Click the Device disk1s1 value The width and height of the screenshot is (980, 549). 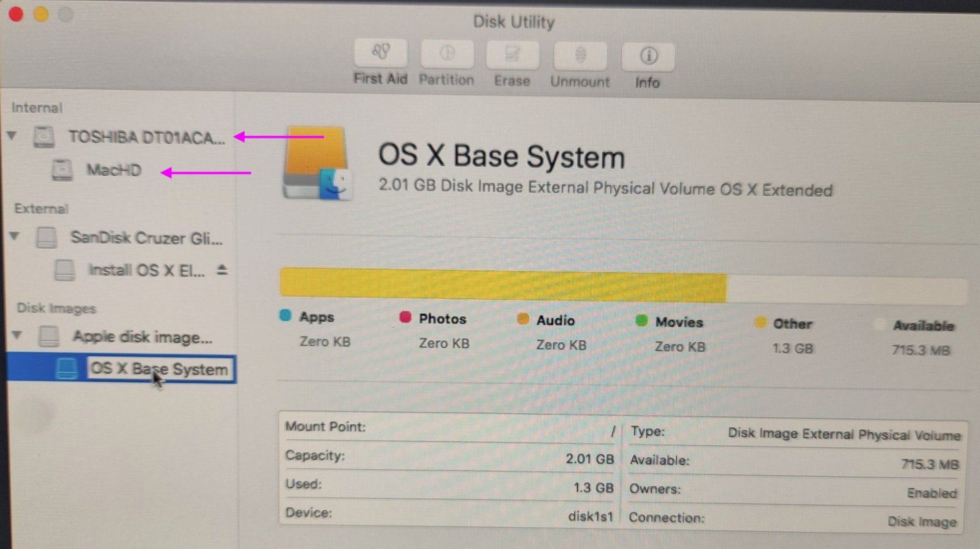590,517
